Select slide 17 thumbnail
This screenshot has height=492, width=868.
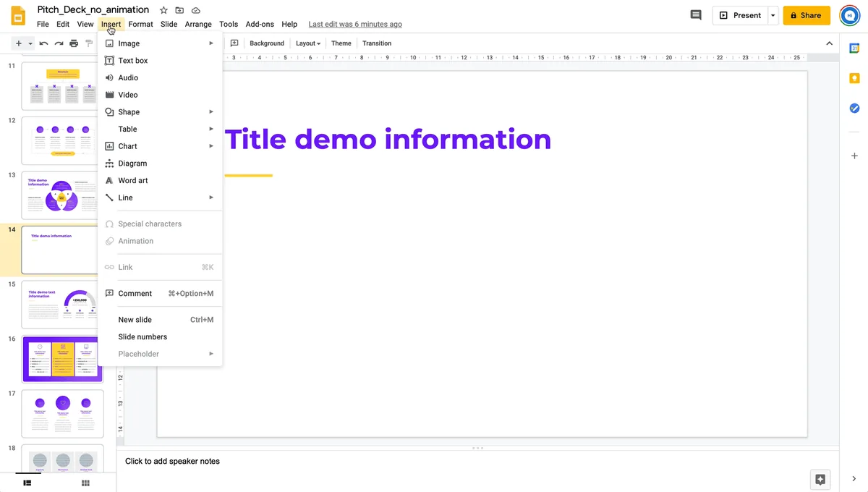pyautogui.click(x=62, y=414)
